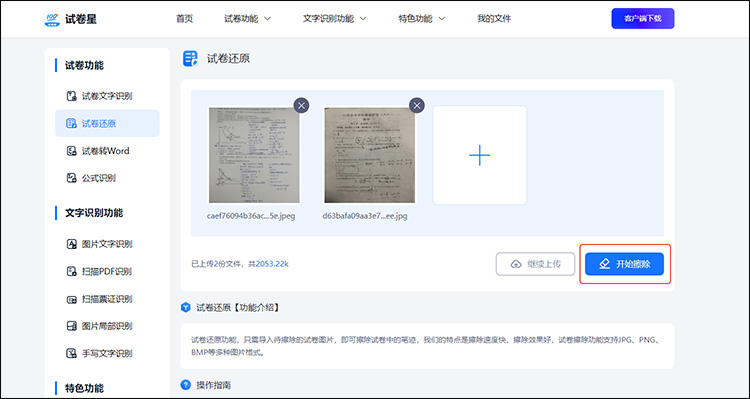Select the caef76094b36ac...5e.jpeg thumbnail
Image resolution: width=750 pixels, height=399 pixels.
click(x=254, y=155)
